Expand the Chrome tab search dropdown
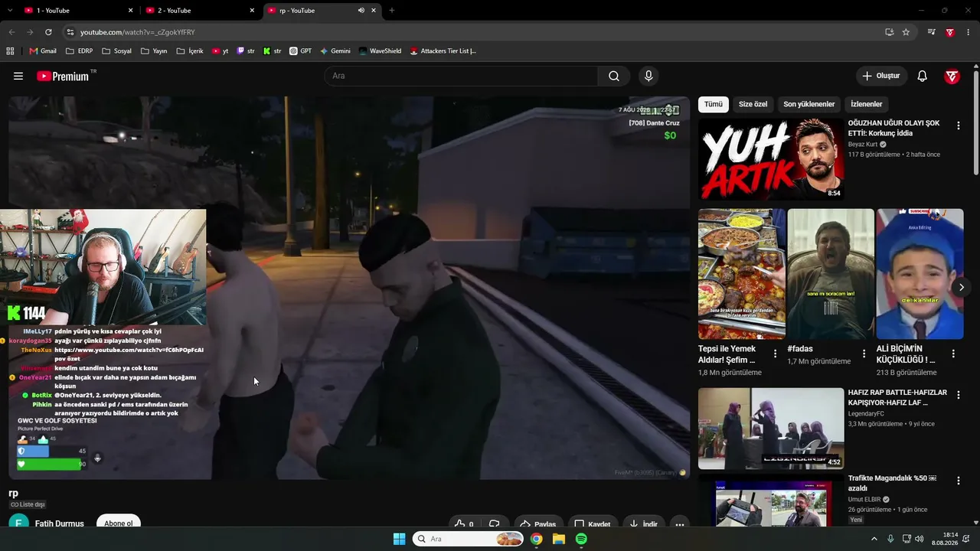The image size is (980, 551). click(10, 10)
